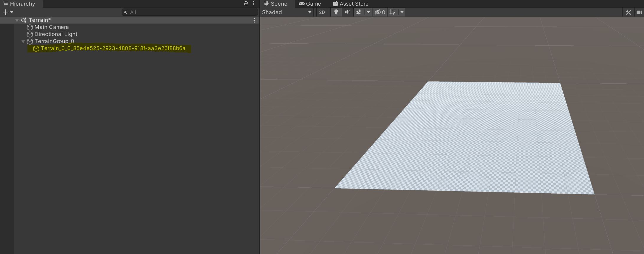Open the Shaded draw mode dropdown
Image resolution: width=644 pixels, height=254 pixels.
pyautogui.click(x=287, y=12)
